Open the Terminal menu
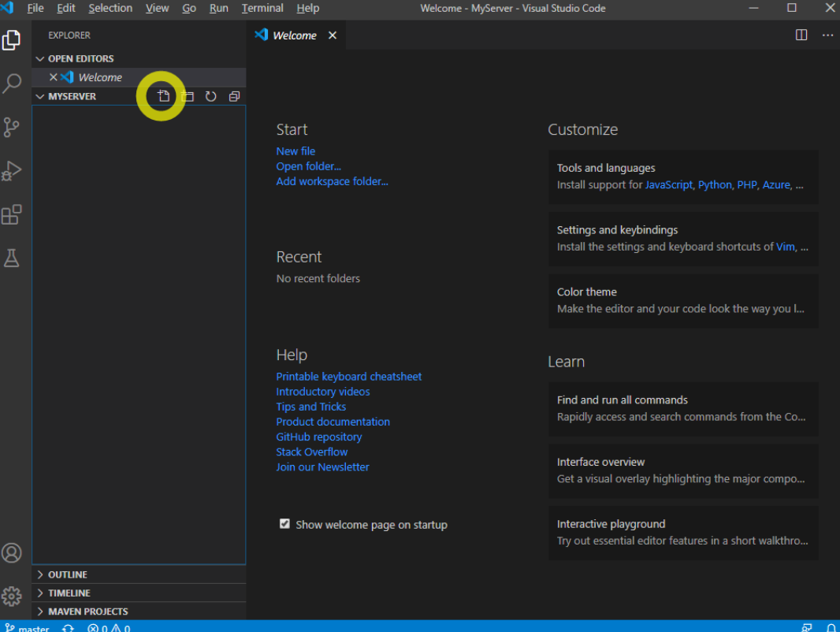 (x=262, y=8)
